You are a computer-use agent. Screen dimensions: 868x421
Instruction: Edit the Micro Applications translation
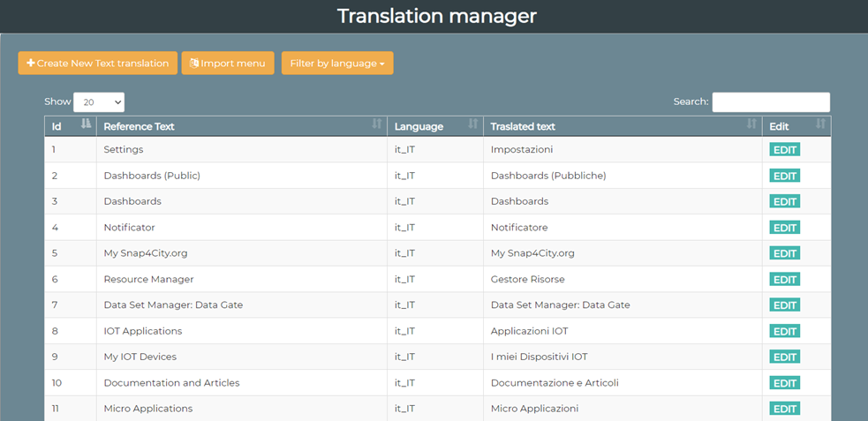click(784, 409)
